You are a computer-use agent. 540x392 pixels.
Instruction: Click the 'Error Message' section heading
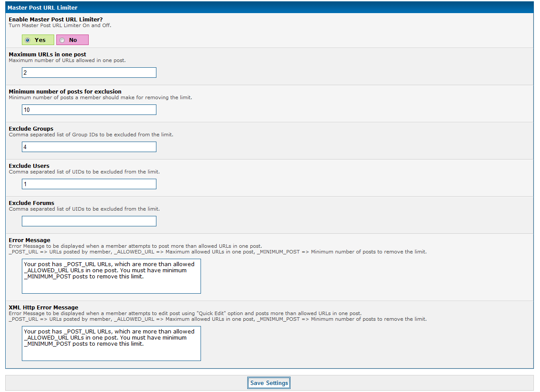(x=29, y=240)
